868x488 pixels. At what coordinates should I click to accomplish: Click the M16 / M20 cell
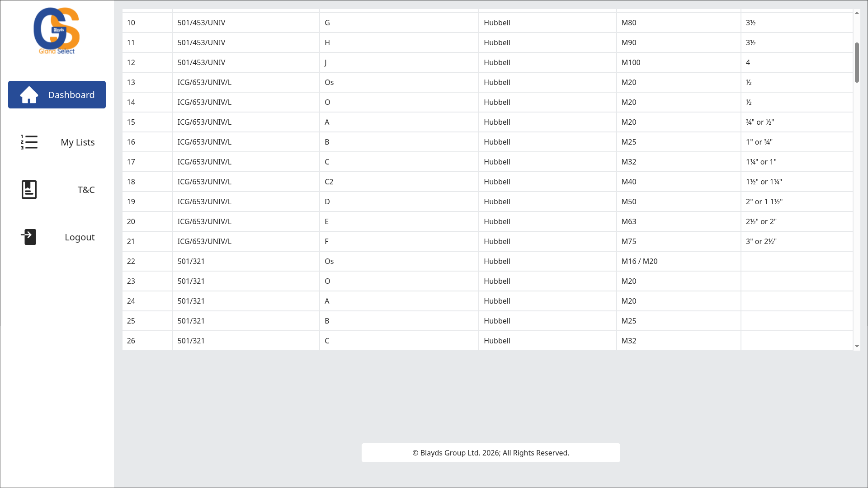click(x=639, y=261)
